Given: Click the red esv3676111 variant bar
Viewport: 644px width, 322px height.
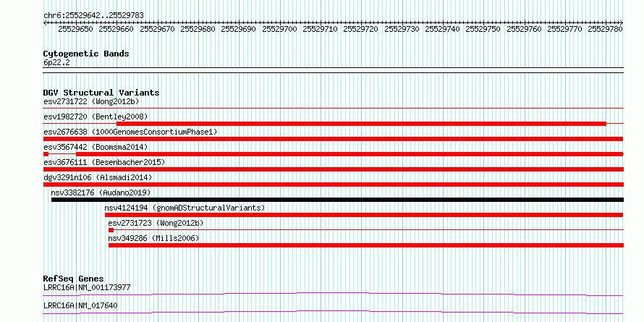Looking at the screenshot, I should click(333, 169).
